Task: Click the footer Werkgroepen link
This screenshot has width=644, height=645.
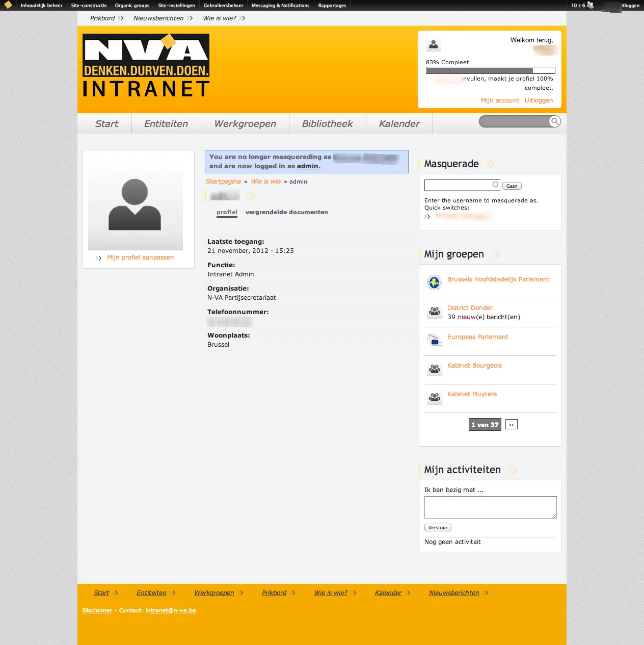Action: (214, 593)
